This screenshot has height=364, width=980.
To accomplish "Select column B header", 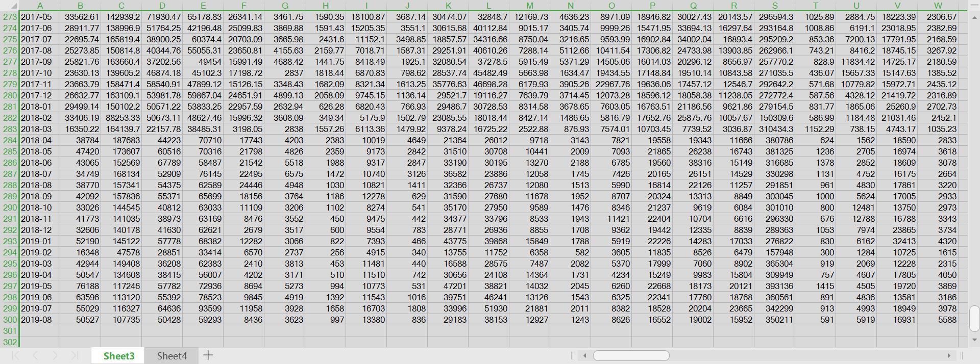I will click(x=81, y=6).
